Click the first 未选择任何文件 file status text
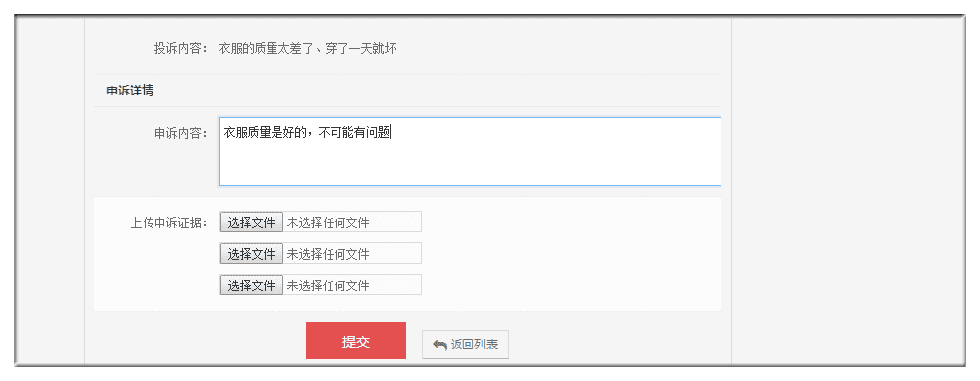The width and height of the screenshot is (980, 381). pos(328,222)
